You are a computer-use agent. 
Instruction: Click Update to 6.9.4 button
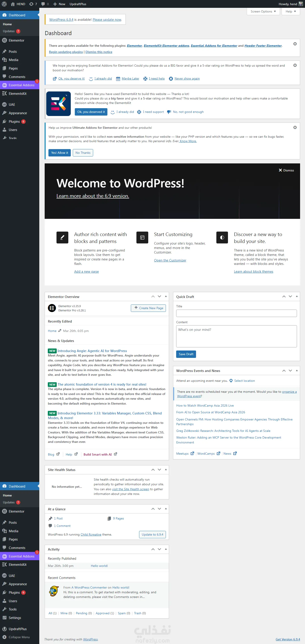tap(152, 534)
